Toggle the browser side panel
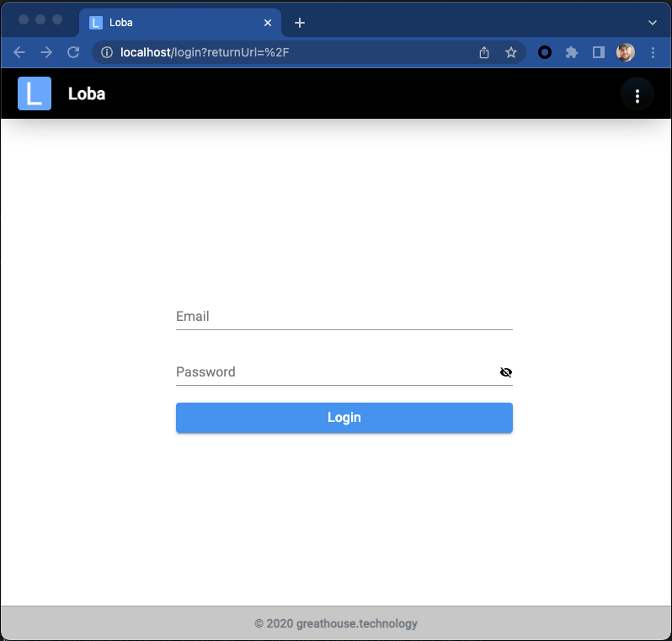672x641 pixels. click(599, 52)
